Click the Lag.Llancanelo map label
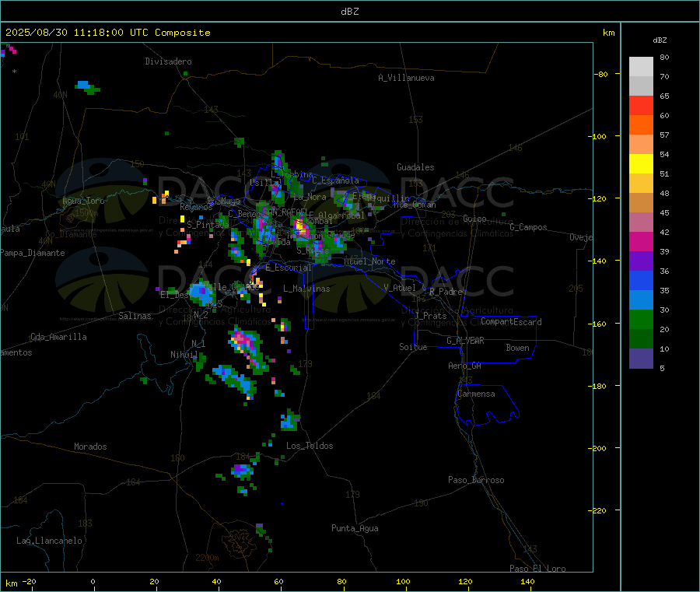 point(49,541)
